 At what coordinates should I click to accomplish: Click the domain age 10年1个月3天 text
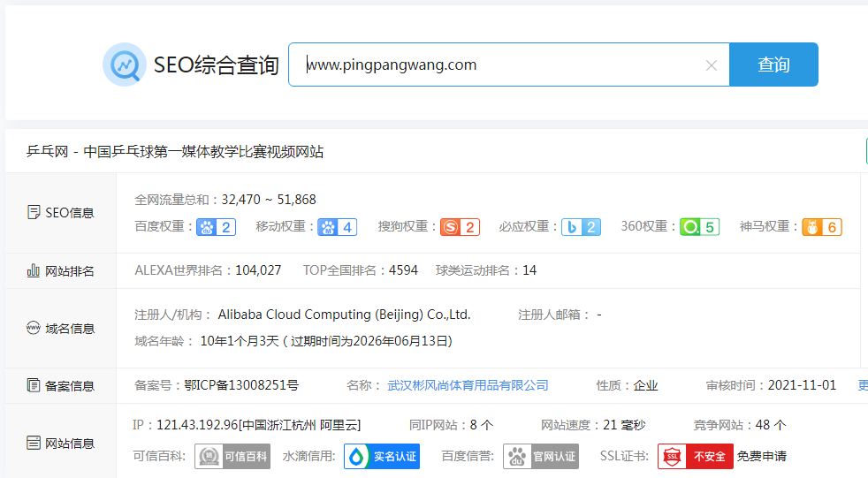coord(240,341)
